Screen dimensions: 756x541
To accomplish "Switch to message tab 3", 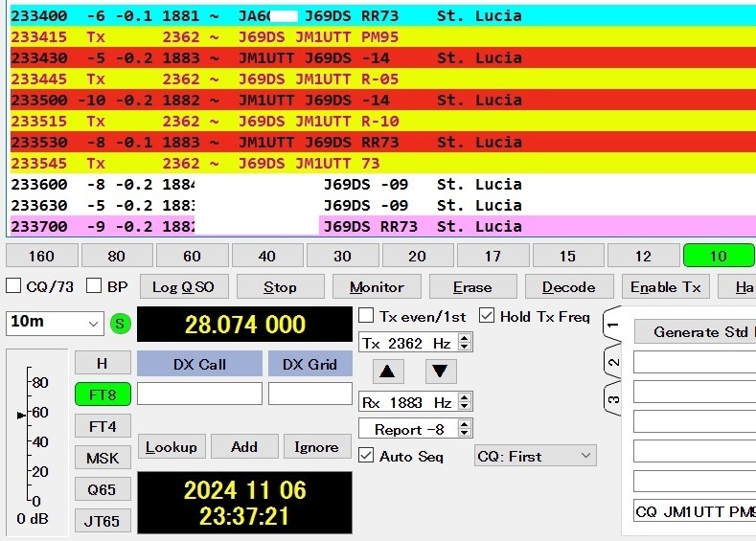I will (x=613, y=399).
